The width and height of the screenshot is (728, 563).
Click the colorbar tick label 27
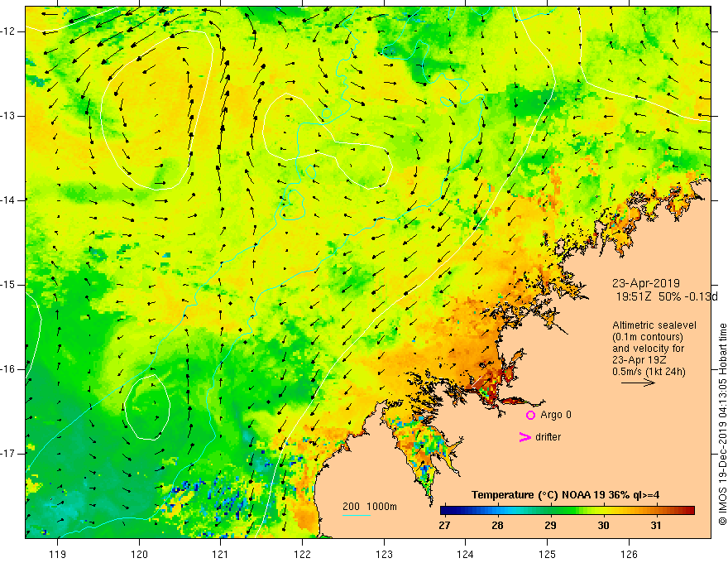pos(444,526)
